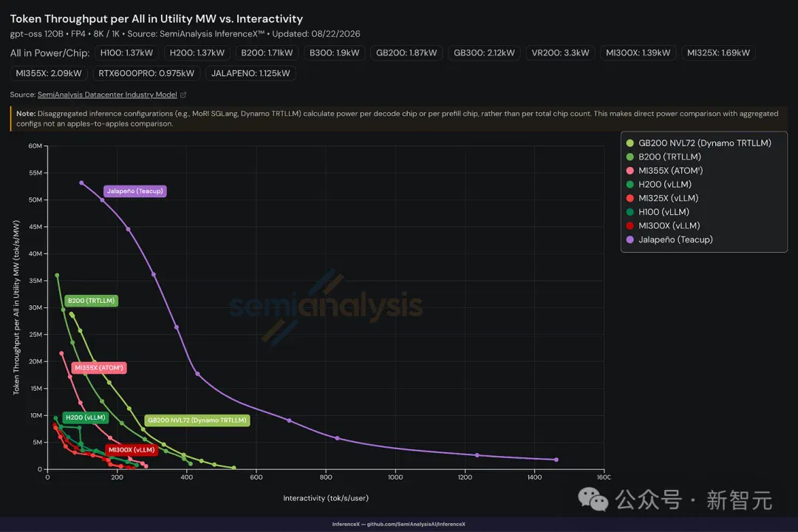Click the H200: 1.37kW power chip

click(197, 53)
